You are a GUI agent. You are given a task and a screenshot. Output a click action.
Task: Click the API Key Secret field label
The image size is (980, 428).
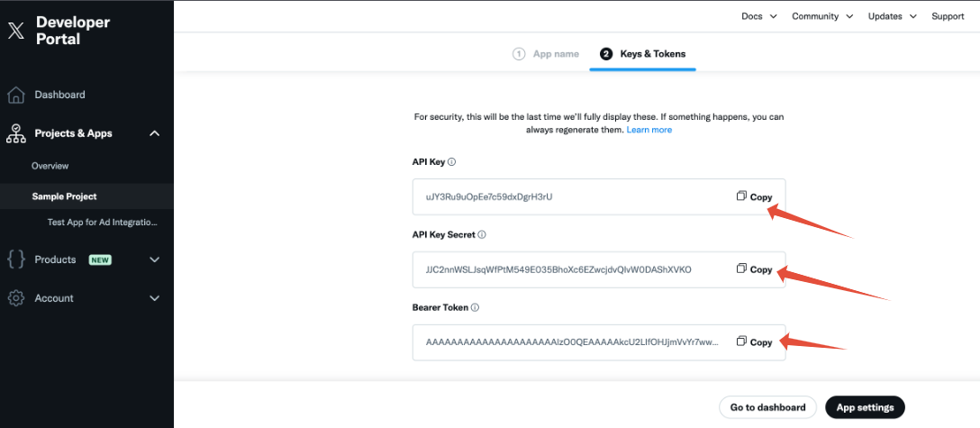click(444, 235)
